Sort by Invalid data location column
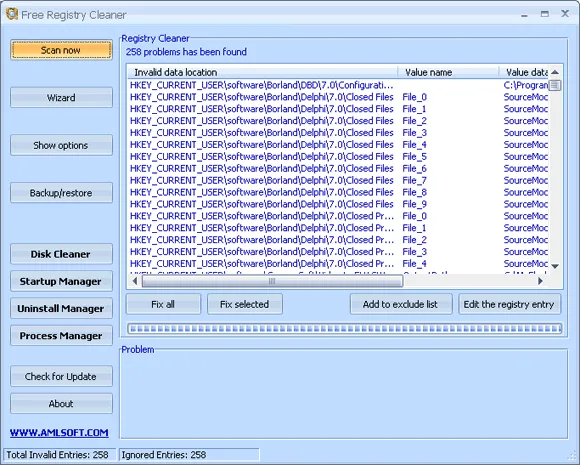This screenshot has width=580, height=465. coord(263,72)
